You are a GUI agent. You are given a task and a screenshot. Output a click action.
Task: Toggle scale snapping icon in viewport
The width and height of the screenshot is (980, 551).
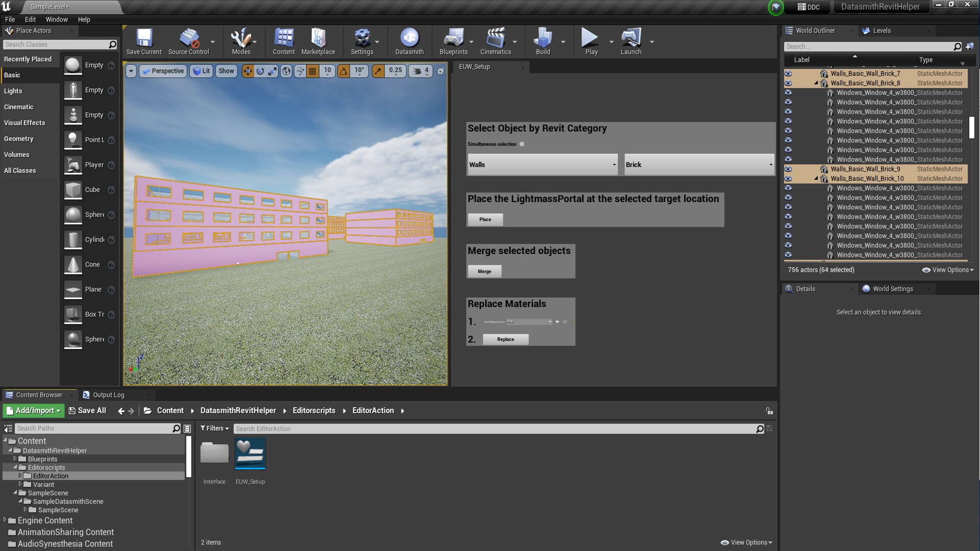coord(378,71)
